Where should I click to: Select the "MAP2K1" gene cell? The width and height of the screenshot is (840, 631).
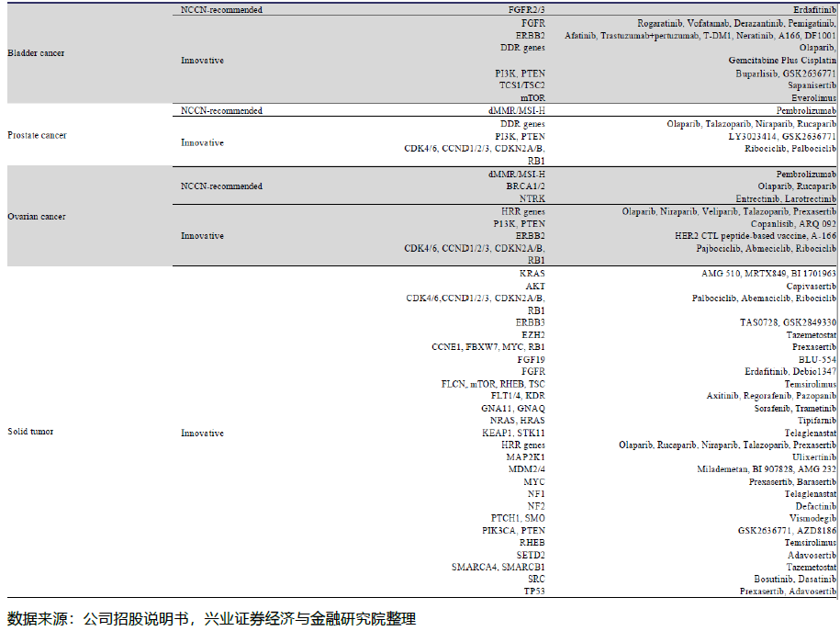click(x=525, y=457)
